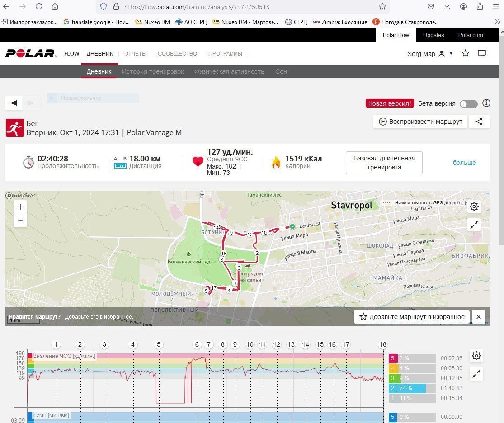
Task: Click lap marker 18 on chart
Action: tap(382, 344)
